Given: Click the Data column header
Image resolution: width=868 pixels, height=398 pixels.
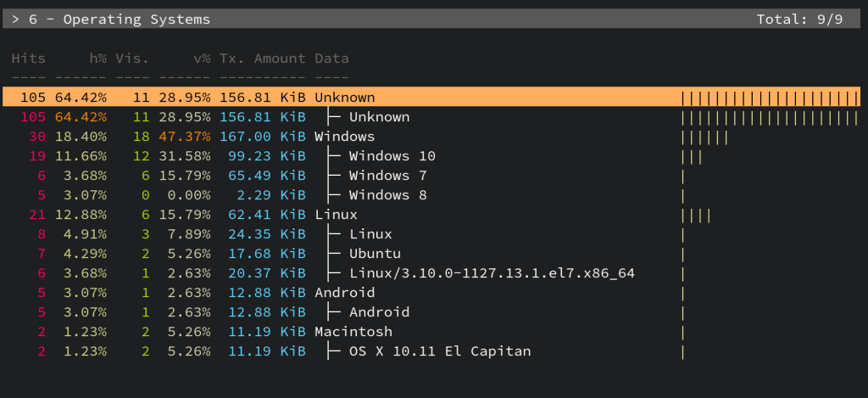Looking at the screenshot, I should pyautogui.click(x=331, y=59).
